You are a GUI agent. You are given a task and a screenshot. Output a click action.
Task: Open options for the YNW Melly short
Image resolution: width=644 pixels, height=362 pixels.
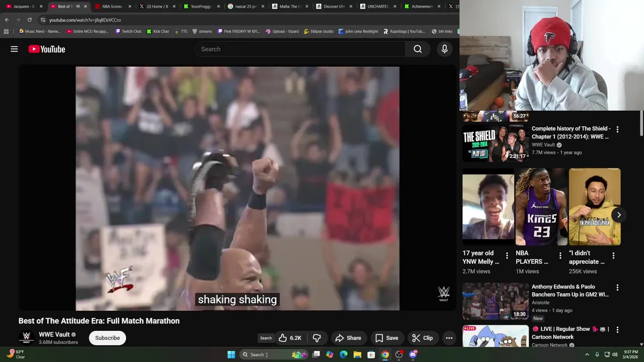pyautogui.click(x=507, y=255)
